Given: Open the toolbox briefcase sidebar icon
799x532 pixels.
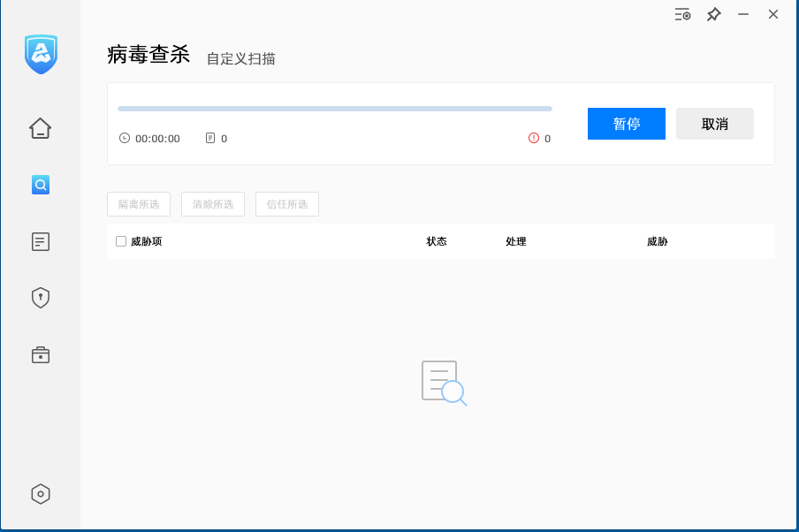Looking at the screenshot, I should [41, 354].
